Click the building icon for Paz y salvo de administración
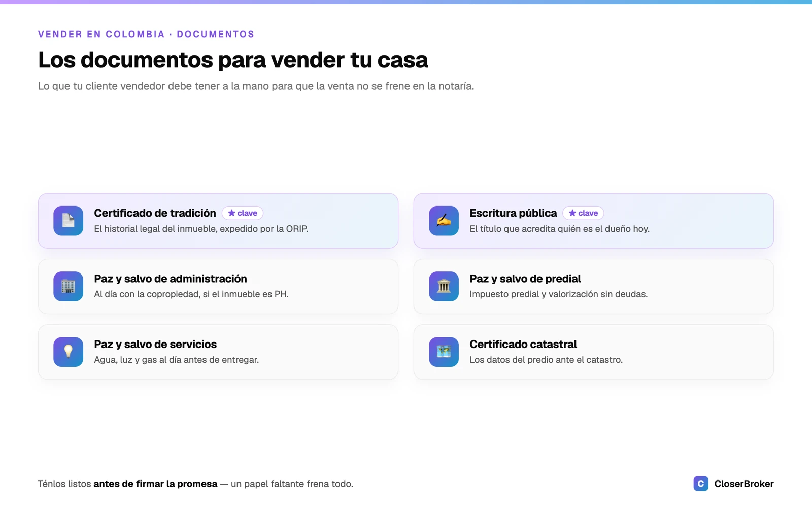This screenshot has height=514, width=812. pos(68,286)
